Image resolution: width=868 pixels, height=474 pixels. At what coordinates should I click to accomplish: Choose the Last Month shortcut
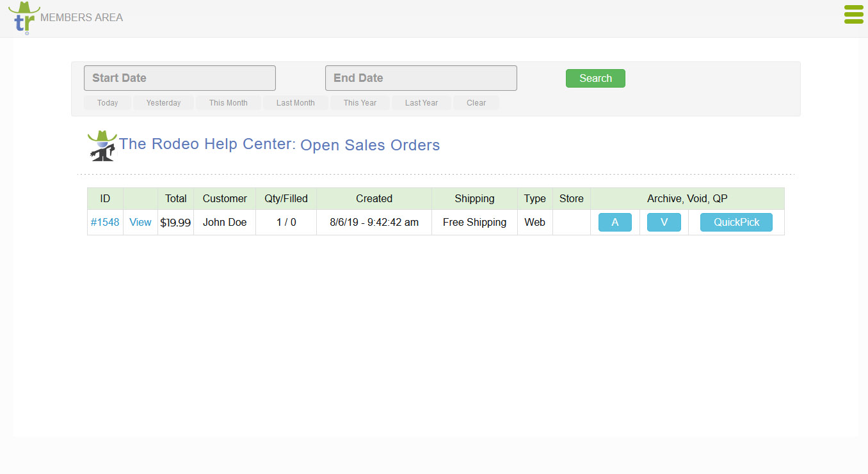click(296, 103)
